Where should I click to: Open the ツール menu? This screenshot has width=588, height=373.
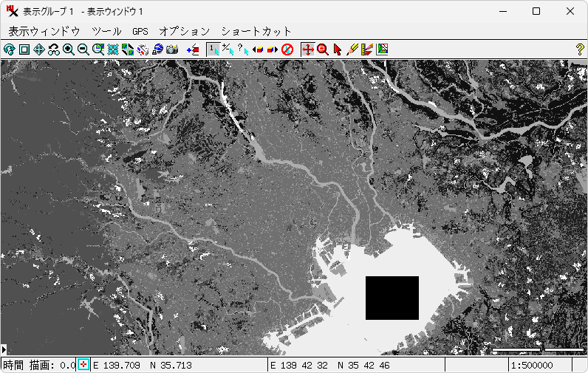click(x=106, y=31)
